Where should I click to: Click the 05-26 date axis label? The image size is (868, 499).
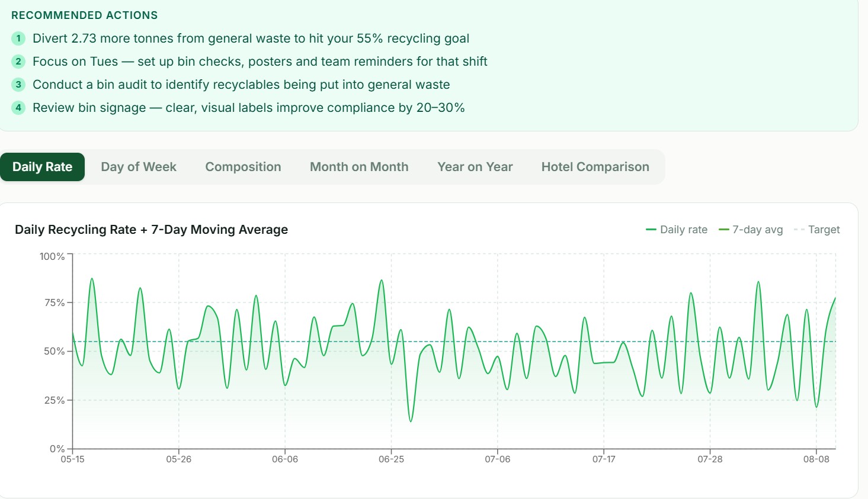pyautogui.click(x=179, y=459)
